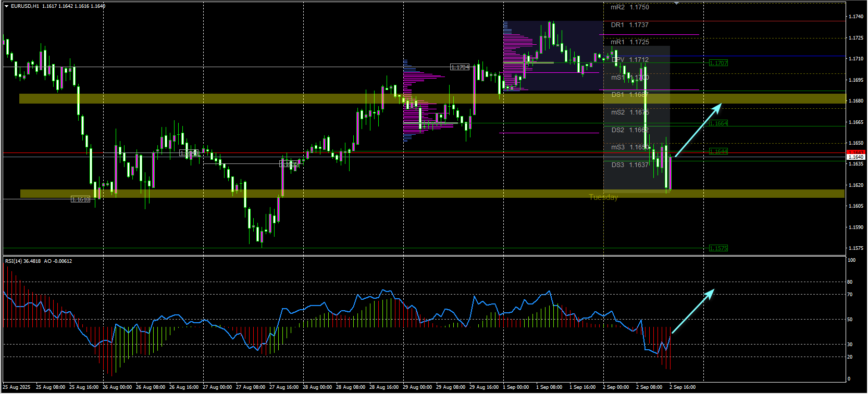Click the EURUSD,H1 chart title text
The height and width of the screenshot is (394, 868).
[x=25, y=6]
